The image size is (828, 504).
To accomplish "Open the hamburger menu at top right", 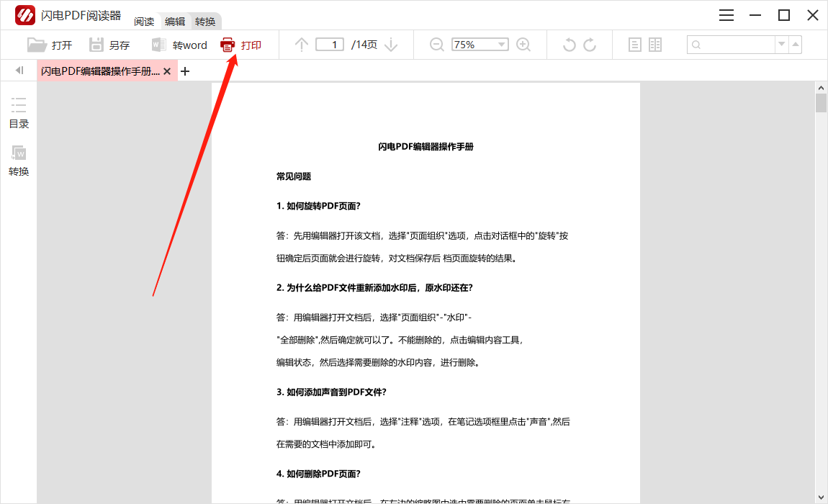I will point(726,14).
